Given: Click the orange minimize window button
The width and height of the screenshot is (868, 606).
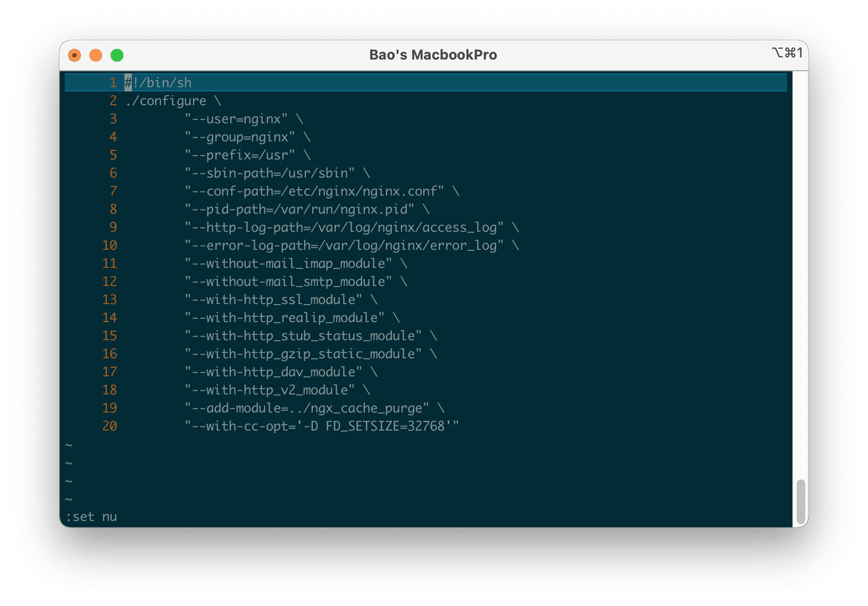Looking at the screenshot, I should (x=96, y=55).
